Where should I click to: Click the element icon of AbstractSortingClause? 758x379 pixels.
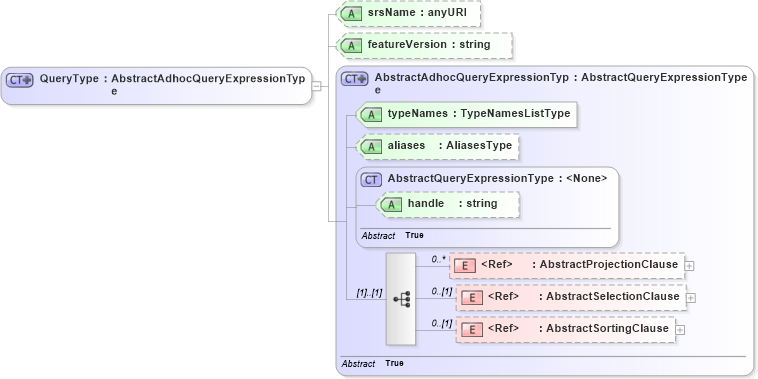click(472, 330)
